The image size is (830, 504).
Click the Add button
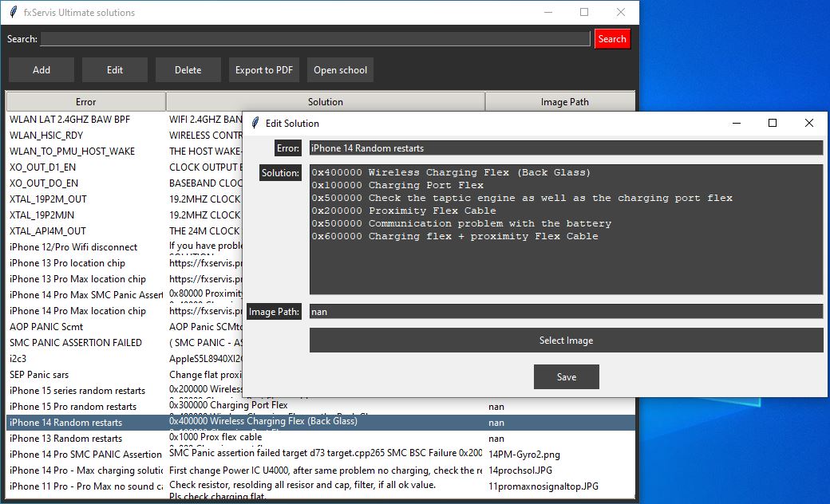(x=41, y=70)
